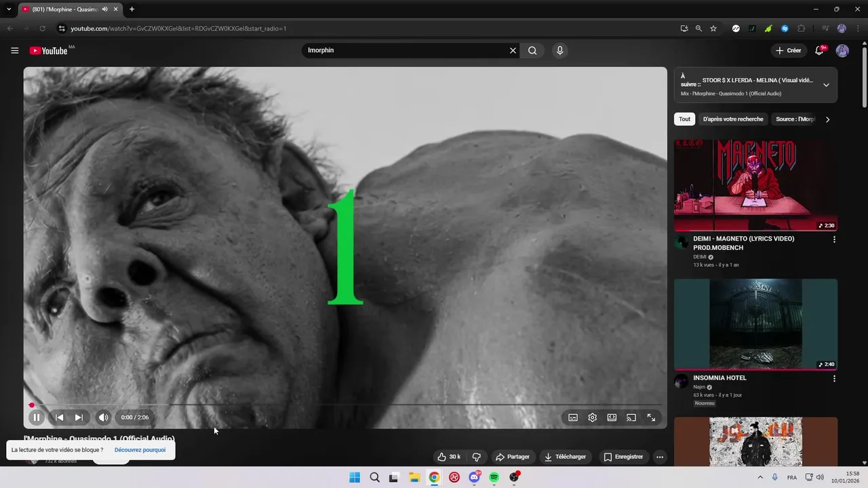
Task: Click the Najm channel name
Action: (699, 387)
